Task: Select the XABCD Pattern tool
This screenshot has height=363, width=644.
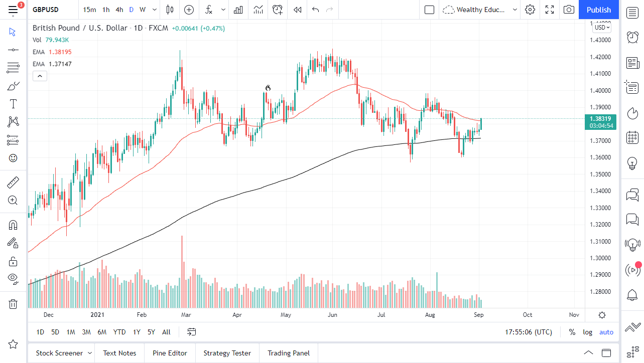Action: coord(13,121)
